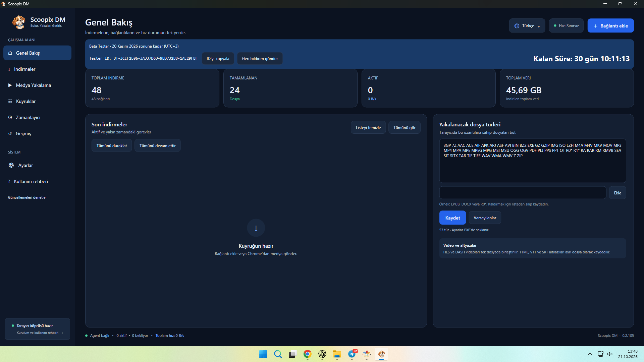Click the download arrow circle icon
The width and height of the screenshot is (644, 362).
pyautogui.click(x=256, y=228)
